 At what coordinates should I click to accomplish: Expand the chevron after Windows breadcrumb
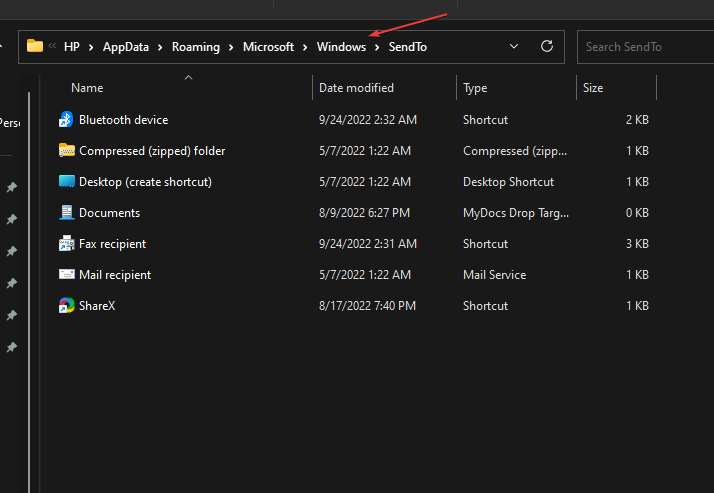376,47
